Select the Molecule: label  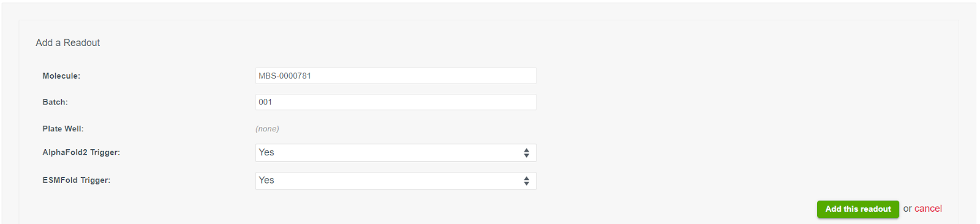pos(61,76)
